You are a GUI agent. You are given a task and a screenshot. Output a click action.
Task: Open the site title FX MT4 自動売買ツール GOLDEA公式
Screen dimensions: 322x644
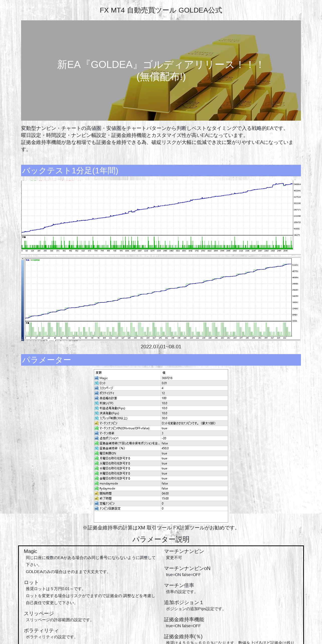point(161,10)
